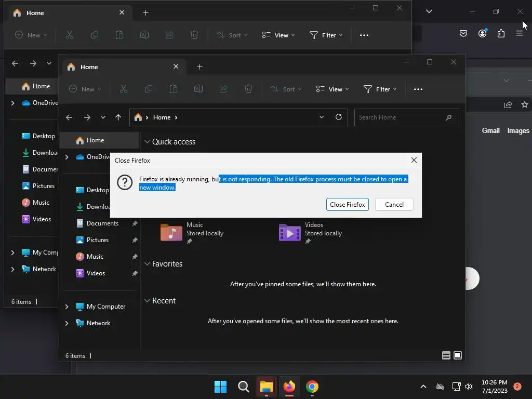532x399 pixels.
Task: Open Videos in front Explorer sidebar
Action: pos(99,273)
